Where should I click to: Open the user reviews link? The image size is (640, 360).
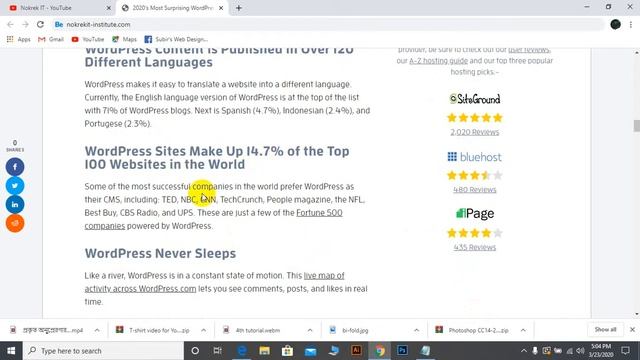[529, 50]
